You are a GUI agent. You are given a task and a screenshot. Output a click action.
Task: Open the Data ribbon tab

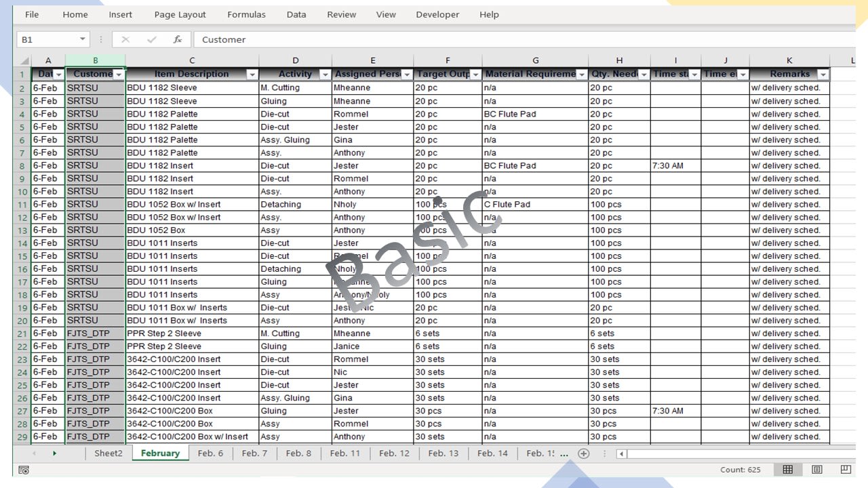pos(296,14)
